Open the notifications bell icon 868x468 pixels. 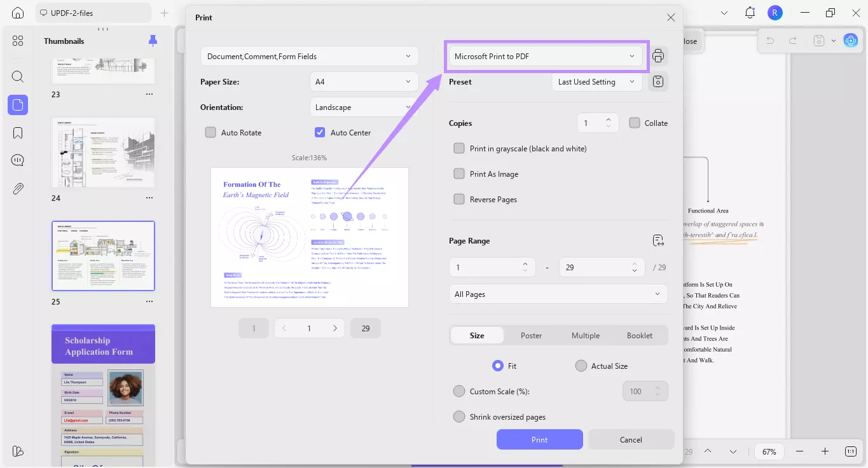coord(750,13)
